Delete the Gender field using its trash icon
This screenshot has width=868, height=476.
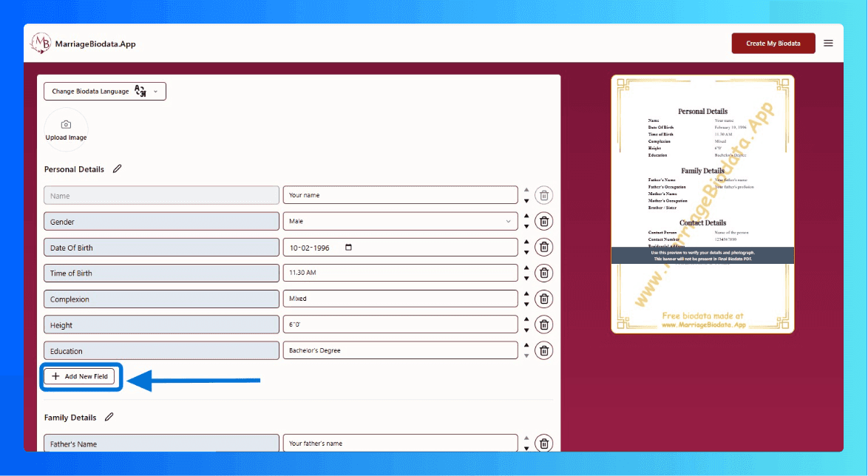point(543,221)
